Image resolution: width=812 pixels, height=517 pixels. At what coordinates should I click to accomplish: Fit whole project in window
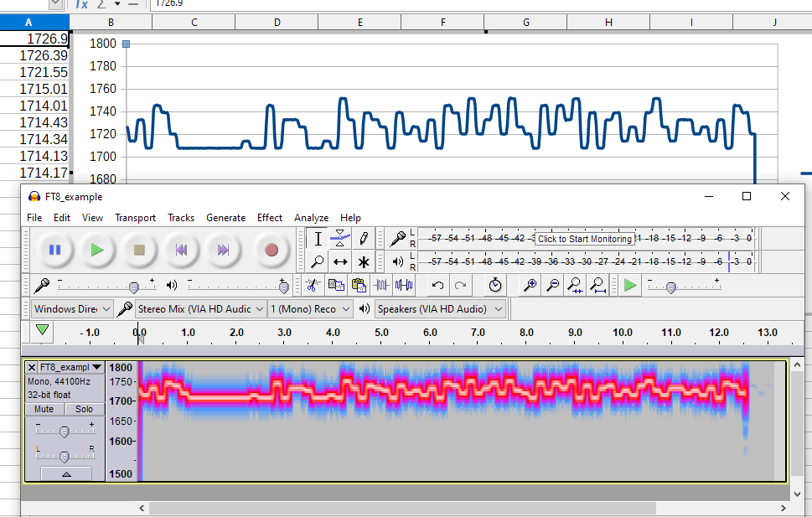pyautogui.click(x=598, y=285)
